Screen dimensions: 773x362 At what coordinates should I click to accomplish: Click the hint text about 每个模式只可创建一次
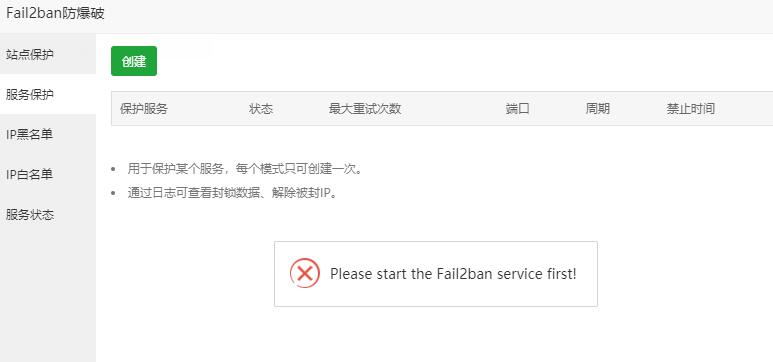point(246,169)
